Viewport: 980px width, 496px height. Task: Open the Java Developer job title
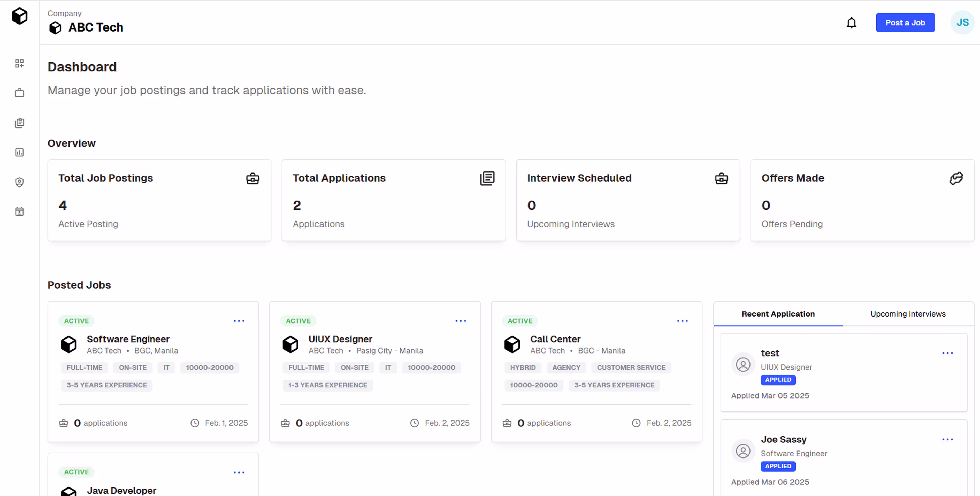click(x=121, y=490)
